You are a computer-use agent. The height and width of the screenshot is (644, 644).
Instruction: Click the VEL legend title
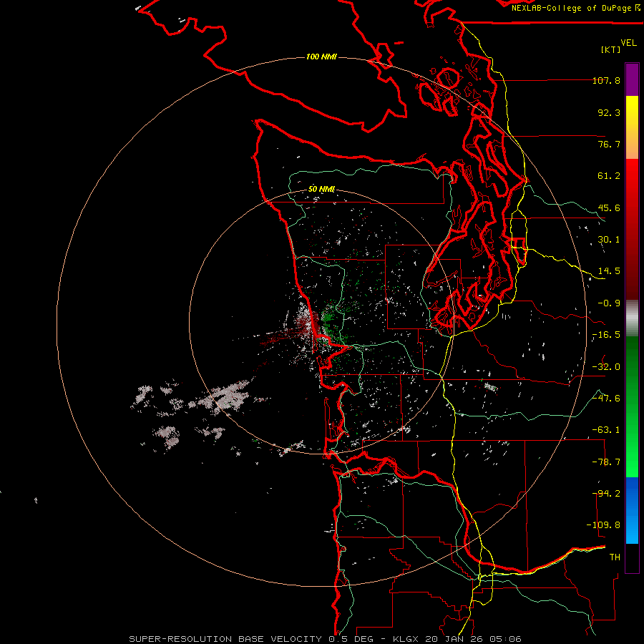click(x=628, y=43)
